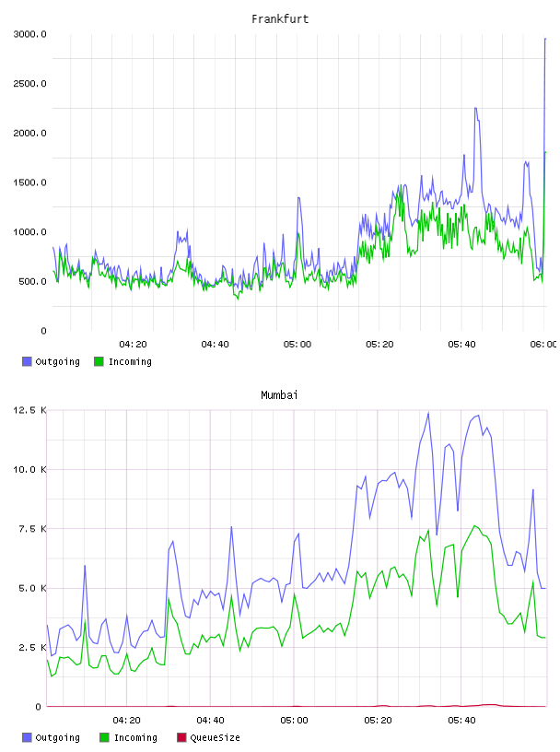Click 5.0 K on Mumbai y-axis
Viewport: 560px width, 752px height.
32,589
